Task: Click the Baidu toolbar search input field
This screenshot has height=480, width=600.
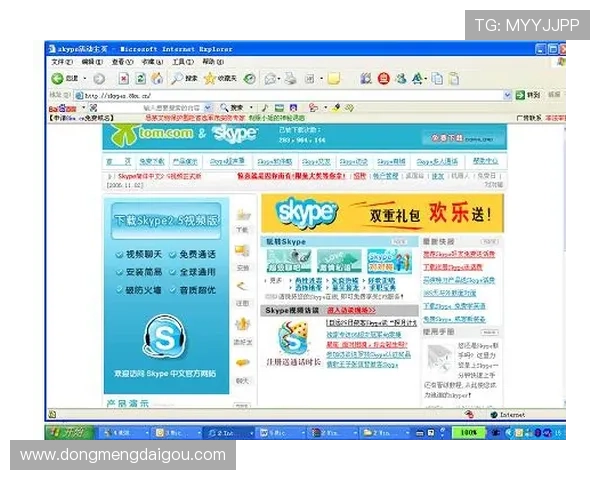Action: (150, 108)
